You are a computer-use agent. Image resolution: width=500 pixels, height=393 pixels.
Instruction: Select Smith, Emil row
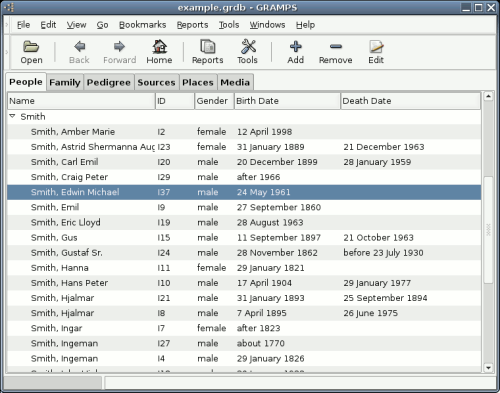click(244, 207)
